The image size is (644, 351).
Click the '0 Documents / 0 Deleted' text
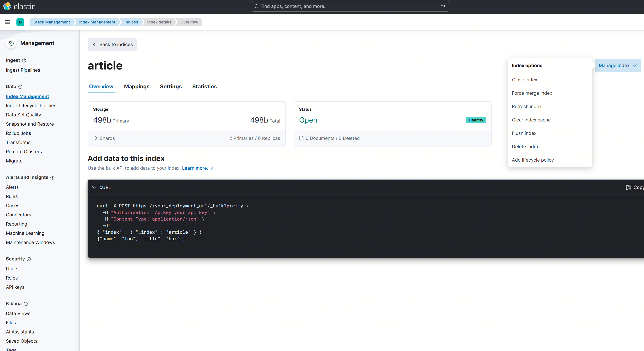332,138
